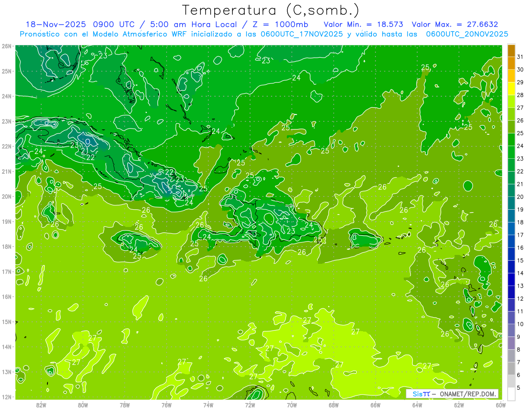Viewport: 532px width, 411px height.
Task: Click the legend value 6
Action: click(519, 375)
